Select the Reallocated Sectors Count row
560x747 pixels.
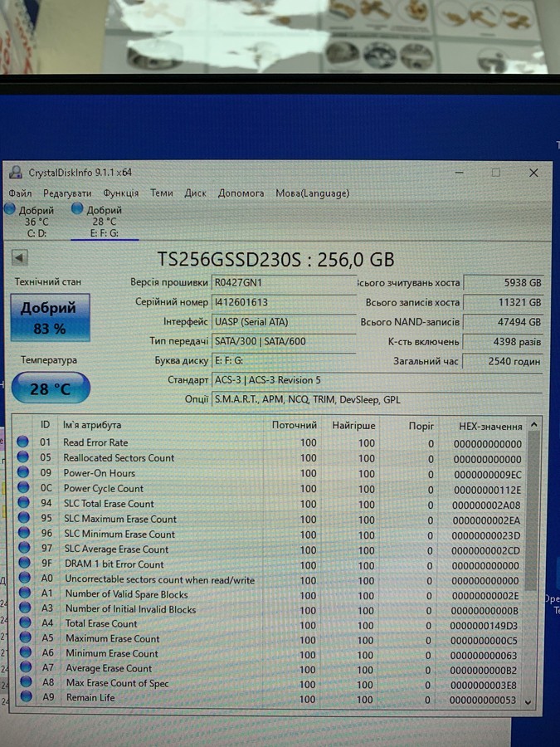(x=270, y=458)
